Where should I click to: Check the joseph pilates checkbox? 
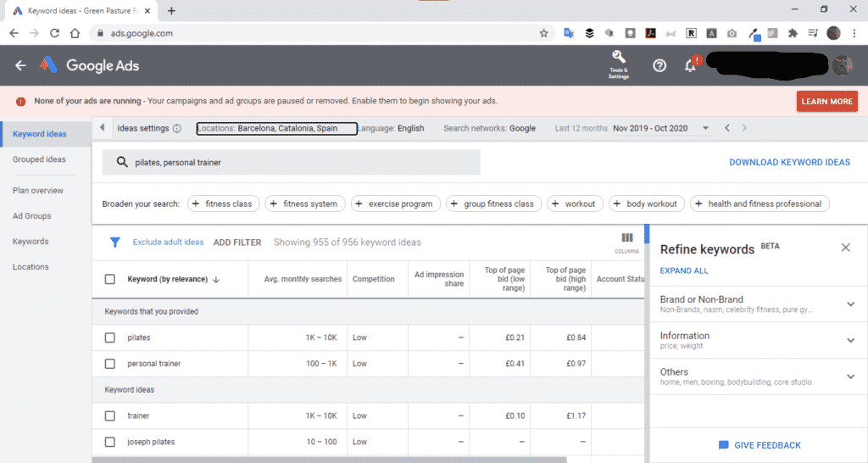[110, 442]
